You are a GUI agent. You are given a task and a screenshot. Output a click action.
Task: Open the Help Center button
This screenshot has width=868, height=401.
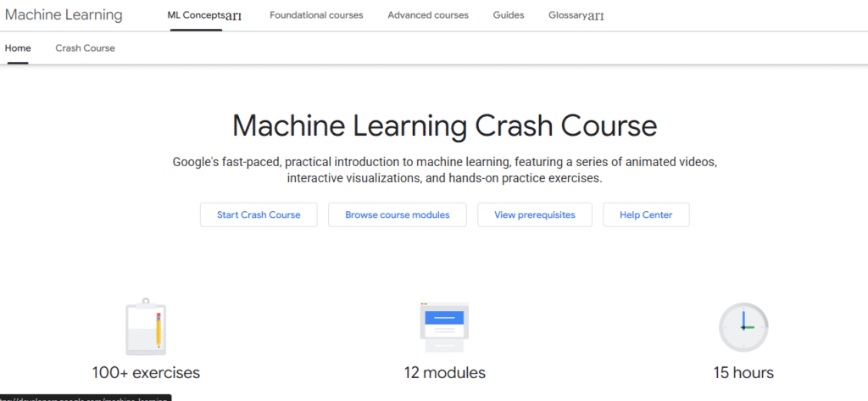point(646,214)
